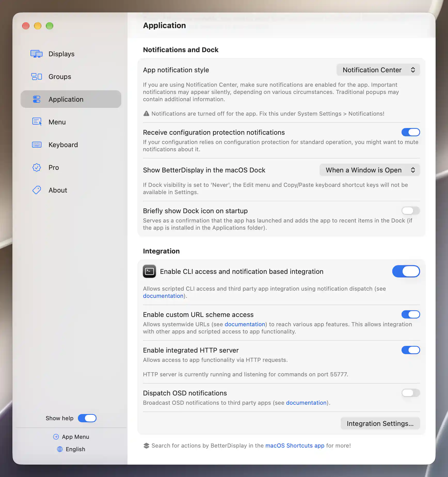Viewport: 448px width, 477px height.
Task: Open documentation link under CLI access
Action: click(163, 296)
